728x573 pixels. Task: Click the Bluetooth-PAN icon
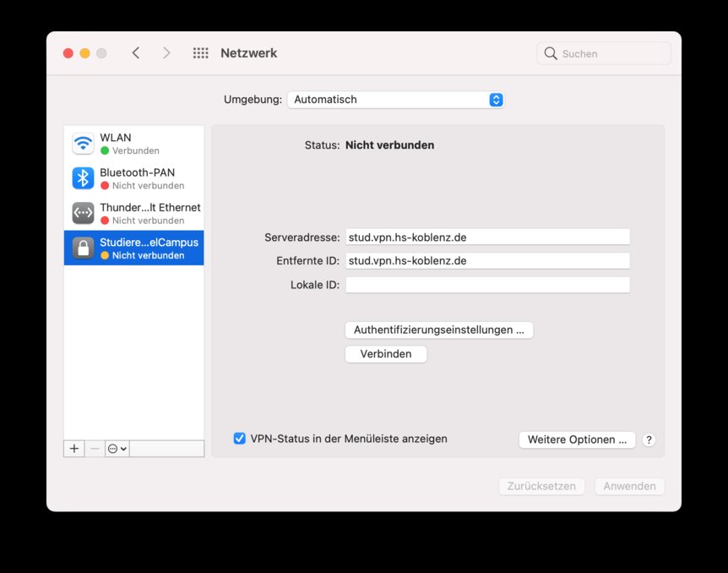pyautogui.click(x=83, y=178)
